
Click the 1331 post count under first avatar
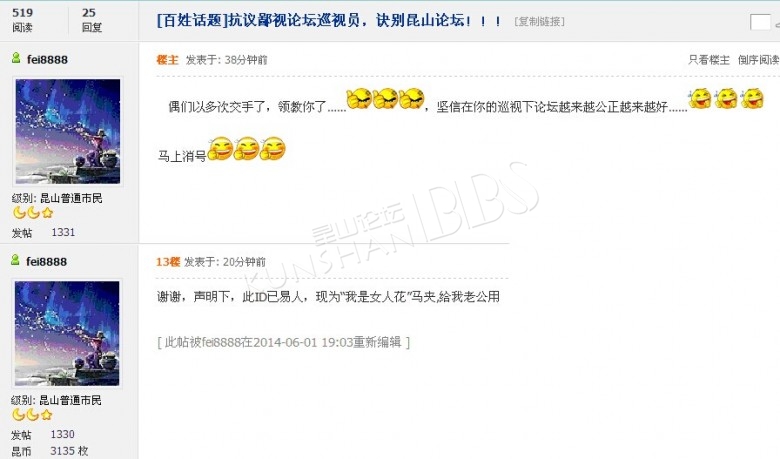tap(63, 232)
